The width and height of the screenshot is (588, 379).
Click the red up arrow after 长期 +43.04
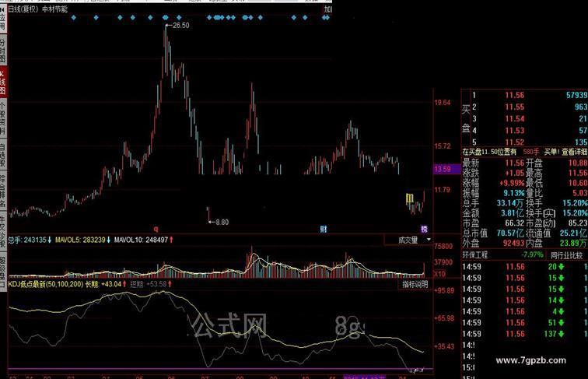124,284
